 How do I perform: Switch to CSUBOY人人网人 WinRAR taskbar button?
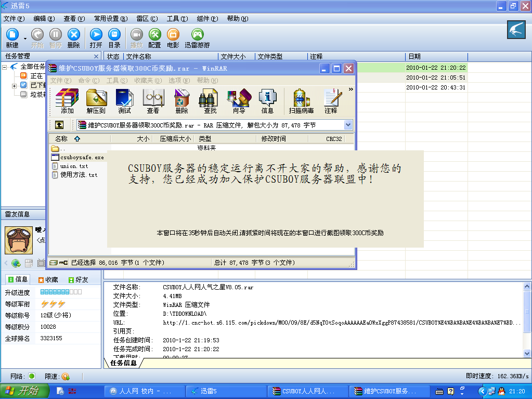coord(308,391)
